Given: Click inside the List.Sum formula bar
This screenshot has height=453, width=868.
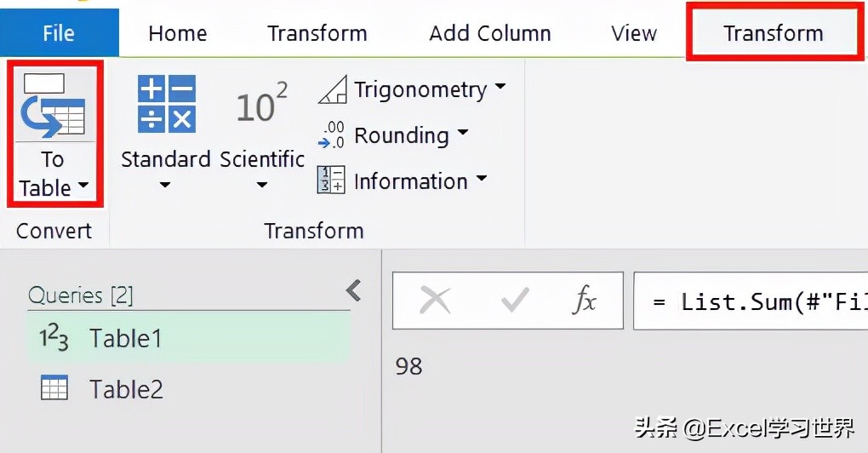Looking at the screenshot, I should [749, 301].
